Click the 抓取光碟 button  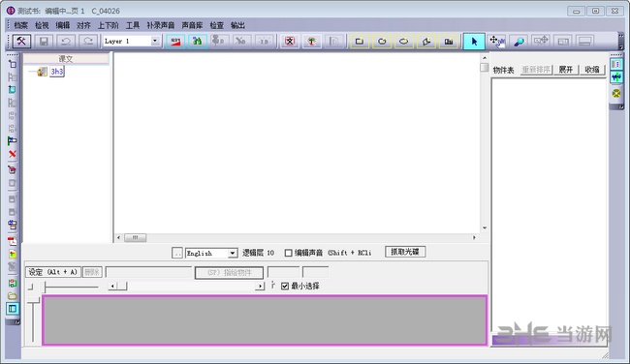click(405, 252)
